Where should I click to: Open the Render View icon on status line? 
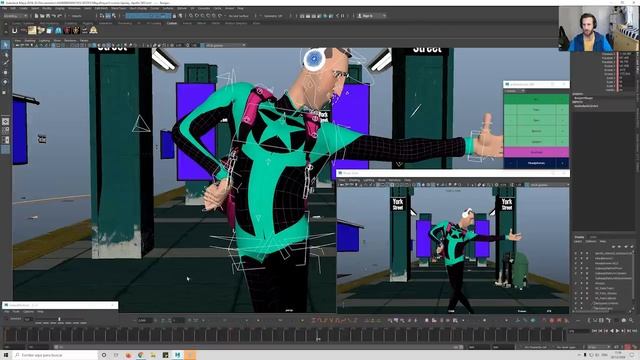pyautogui.click(x=302, y=16)
